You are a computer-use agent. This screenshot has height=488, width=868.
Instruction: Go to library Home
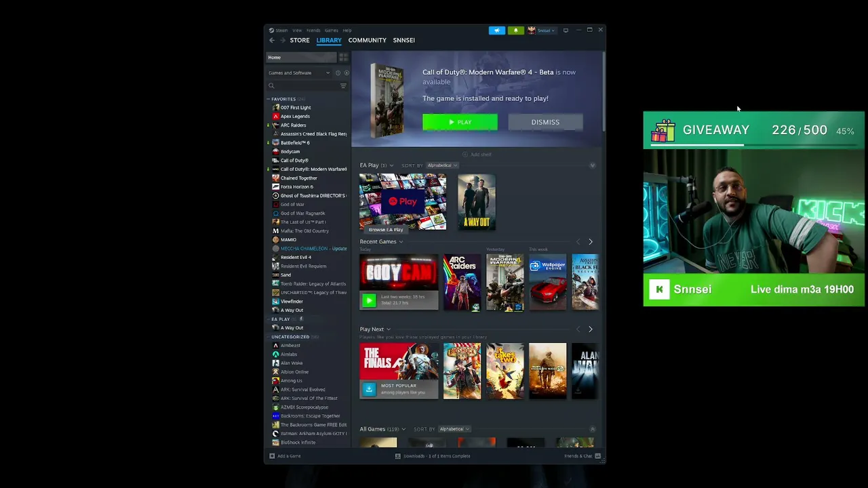[x=301, y=58]
